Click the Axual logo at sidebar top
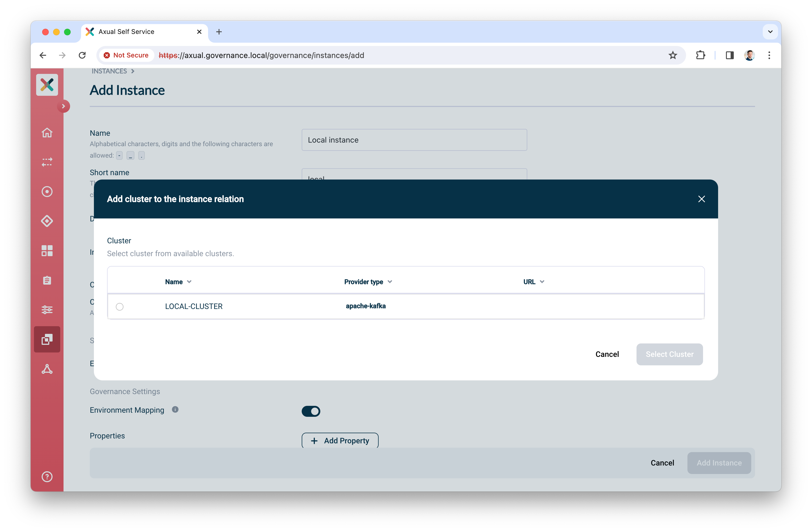This screenshot has width=812, height=532. pyautogui.click(x=47, y=85)
